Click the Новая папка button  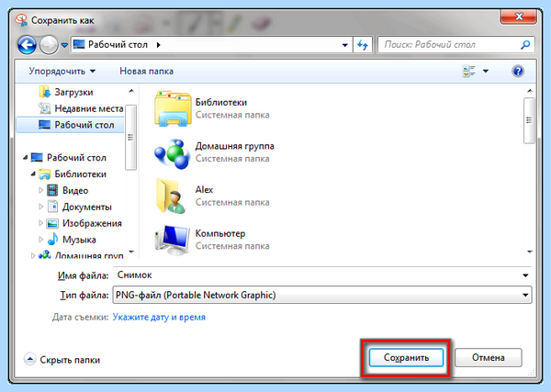147,72
